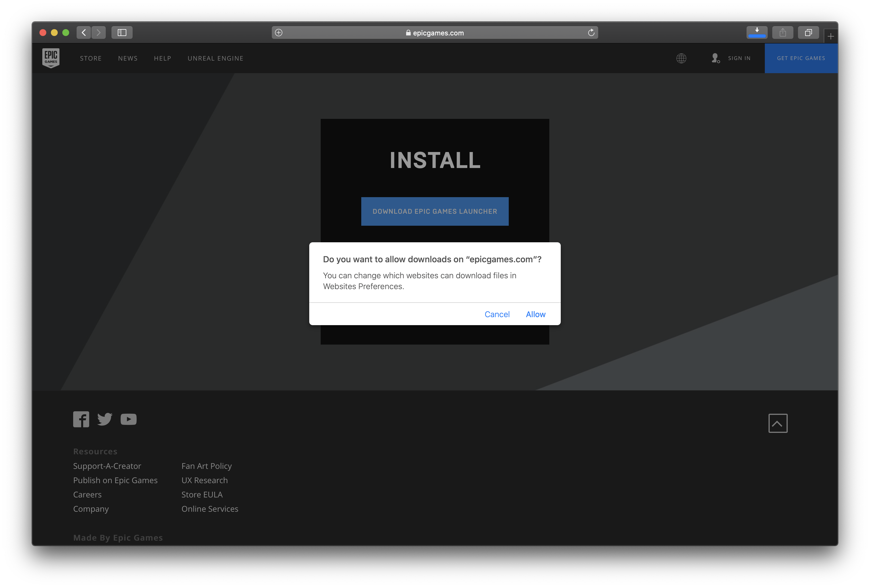Click the plus icon in address bar
870x588 pixels.
click(279, 33)
